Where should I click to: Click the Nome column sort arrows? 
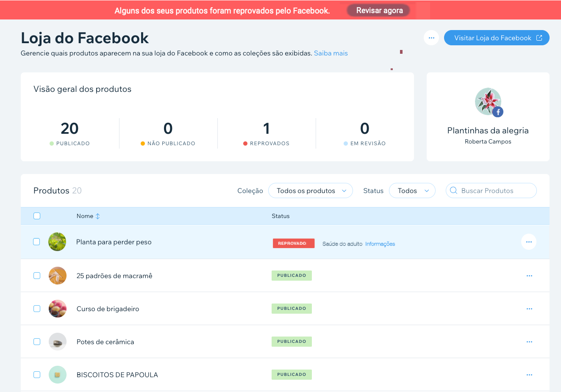coord(98,216)
